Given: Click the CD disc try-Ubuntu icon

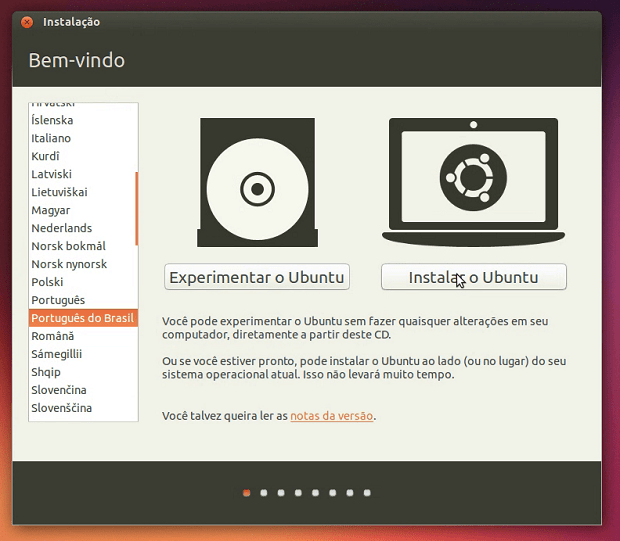Looking at the screenshot, I should click(x=257, y=182).
